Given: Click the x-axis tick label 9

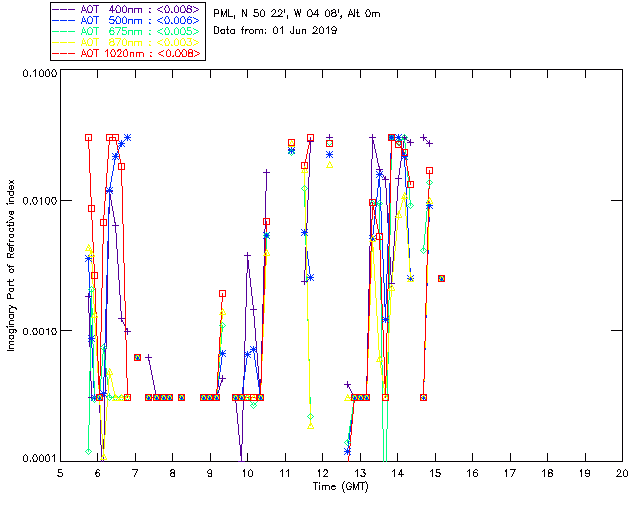Looking at the screenshot, I should [210, 473].
